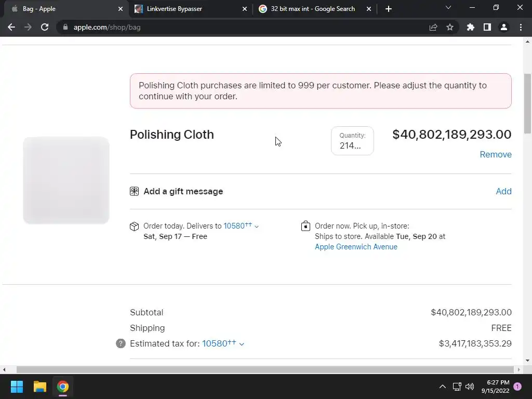
Task: Bookmark this page with the star icon
Action: click(450, 27)
